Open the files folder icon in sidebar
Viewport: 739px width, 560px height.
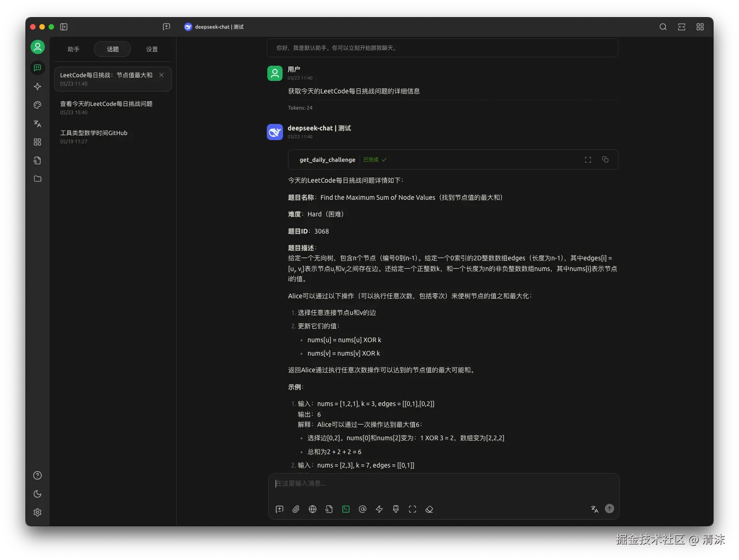[x=37, y=178]
